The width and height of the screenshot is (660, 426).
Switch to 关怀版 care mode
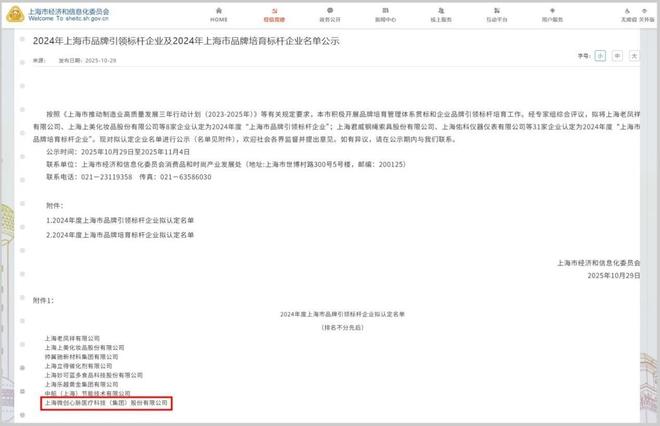(646, 15)
